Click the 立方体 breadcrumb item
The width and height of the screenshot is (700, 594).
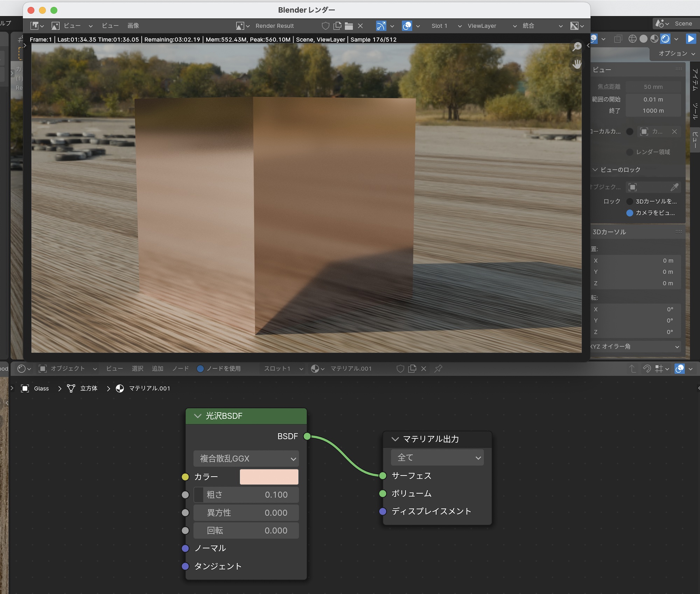(89, 389)
